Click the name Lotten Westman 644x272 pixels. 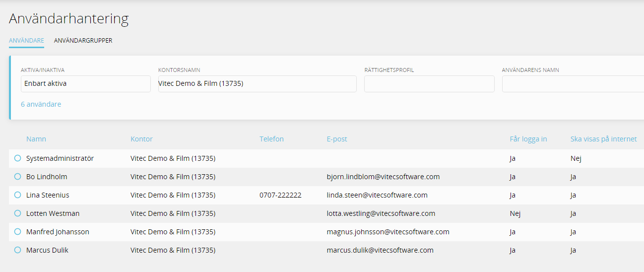click(53, 213)
